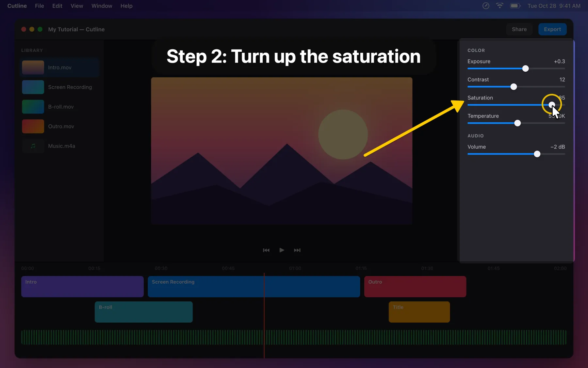Viewport: 588px width, 368px height.
Task: Open the Music.m4a audio note icon
Action: [x=33, y=146]
